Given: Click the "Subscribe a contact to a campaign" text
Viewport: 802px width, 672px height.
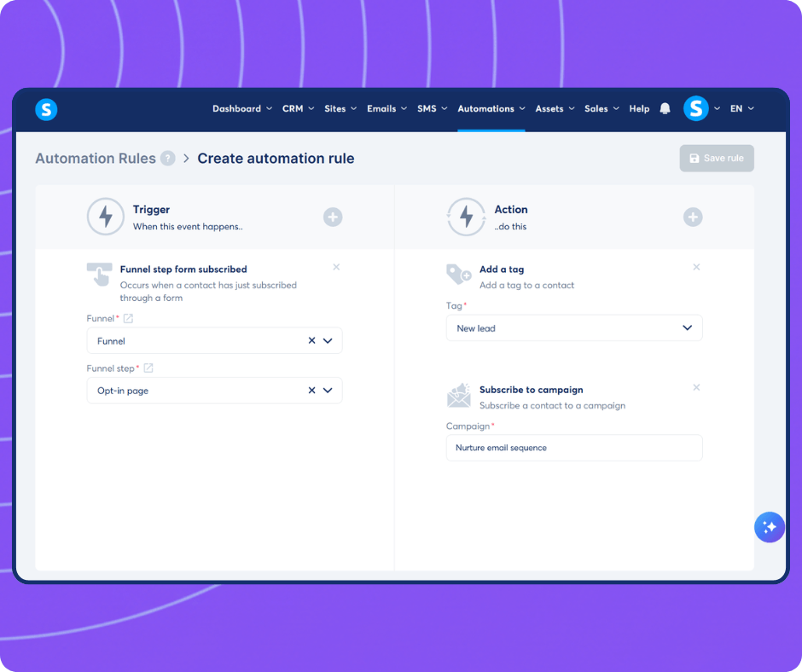Looking at the screenshot, I should [552, 406].
